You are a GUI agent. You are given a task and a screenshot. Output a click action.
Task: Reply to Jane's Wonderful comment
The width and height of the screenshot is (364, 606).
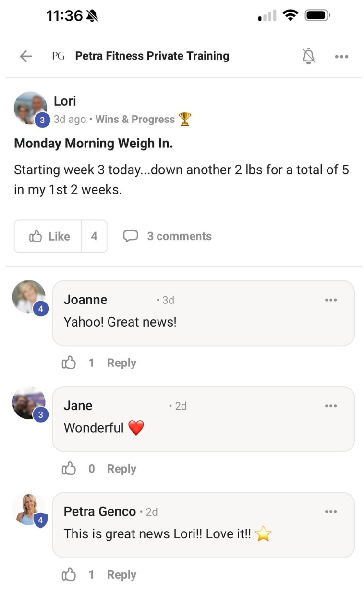(x=121, y=469)
